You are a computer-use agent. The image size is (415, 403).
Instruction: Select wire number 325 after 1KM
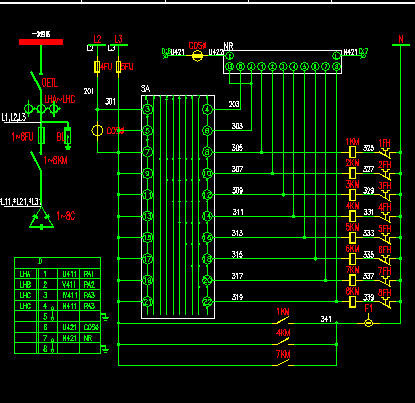[368, 148]
